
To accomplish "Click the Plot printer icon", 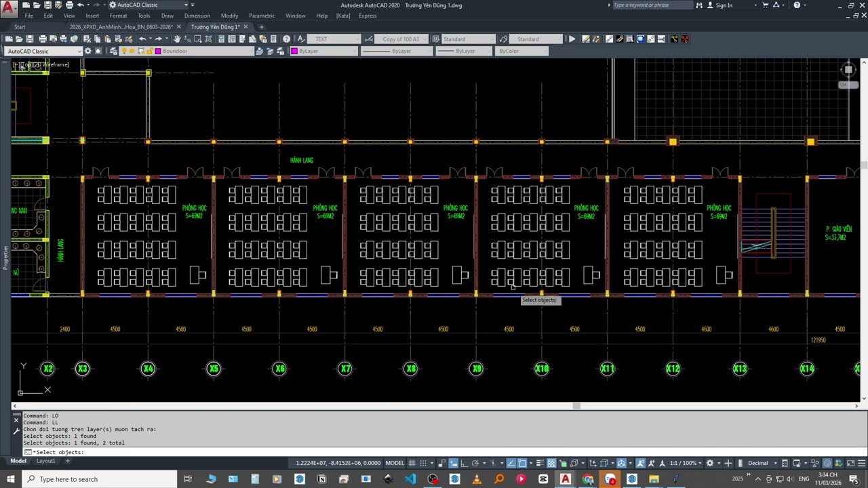I will tap(43, 39).
